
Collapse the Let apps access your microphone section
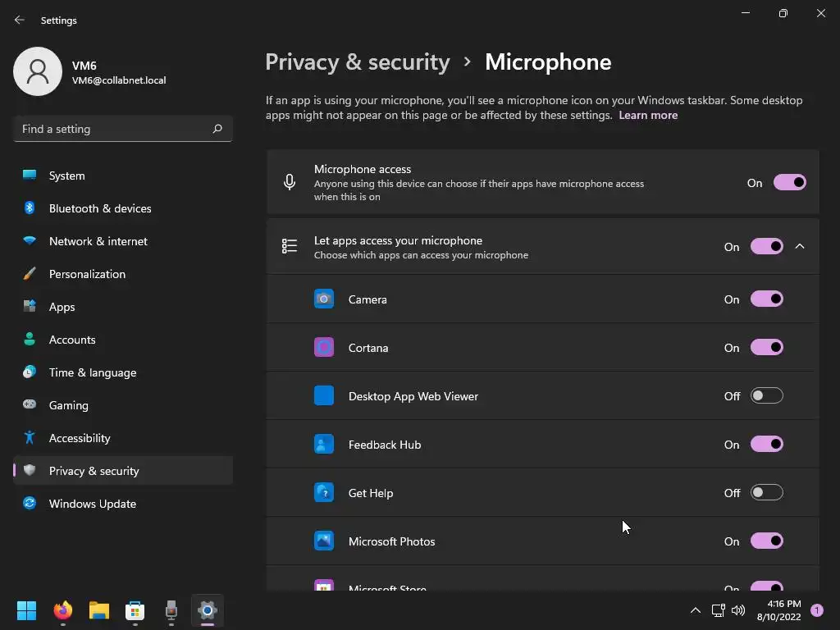click(800, 246)
